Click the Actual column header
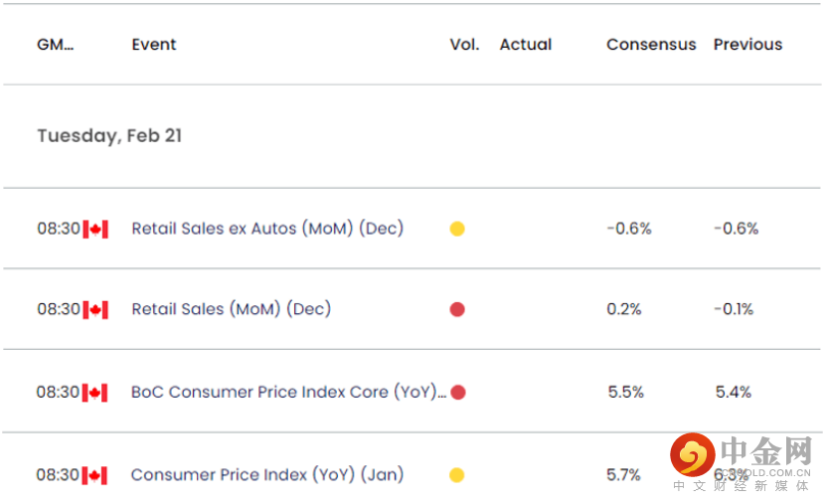826x504 pixels. pyautogui.click(x=525, y=45)
